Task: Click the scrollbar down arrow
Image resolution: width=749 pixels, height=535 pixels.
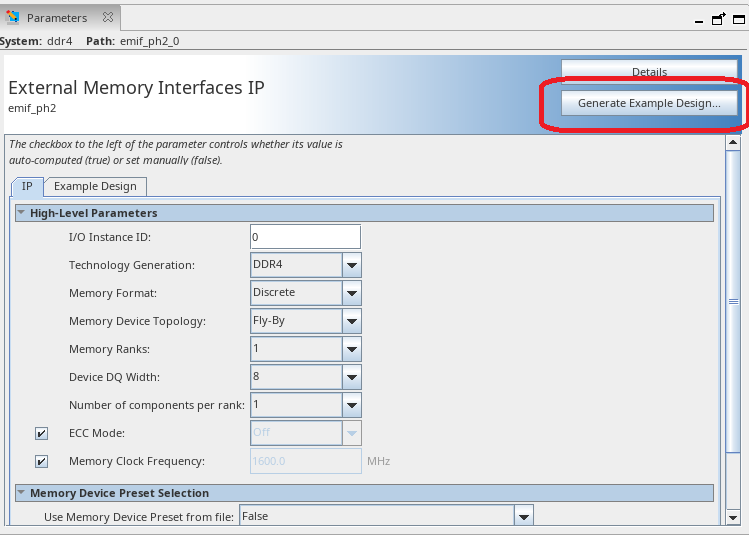Action: click(x=733, y=517)
